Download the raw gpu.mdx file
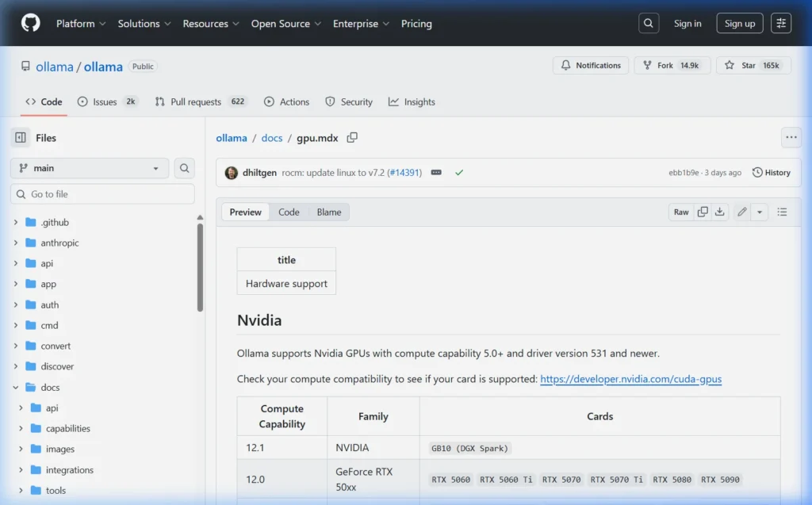 pyautogui.click(x=722, y=212)
